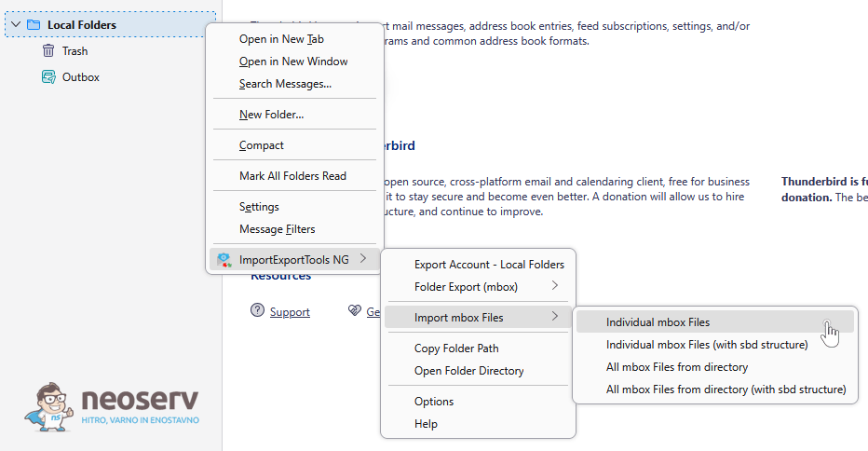Collapse the Local Folders tree
Image resolution: width=868 pixels, height=451 pixels.
coord(15,25)
